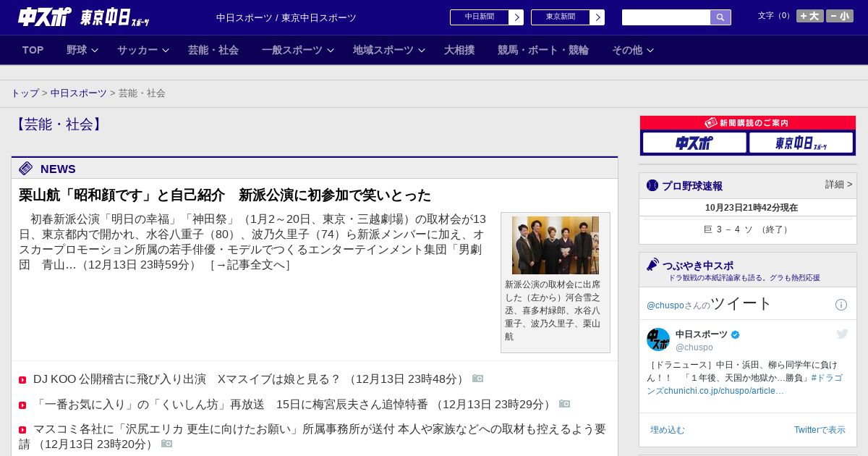Click the Twitter widget info icon
Screen dimensions: 868x456
[x=841, y=305]
